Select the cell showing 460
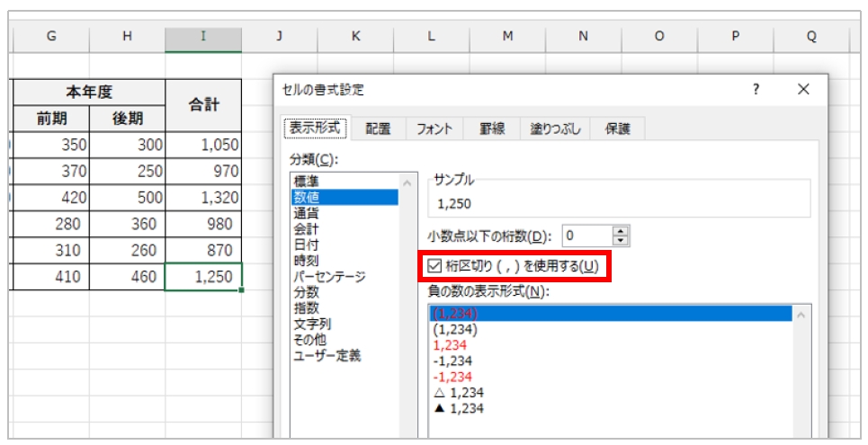 coord(128,277)
